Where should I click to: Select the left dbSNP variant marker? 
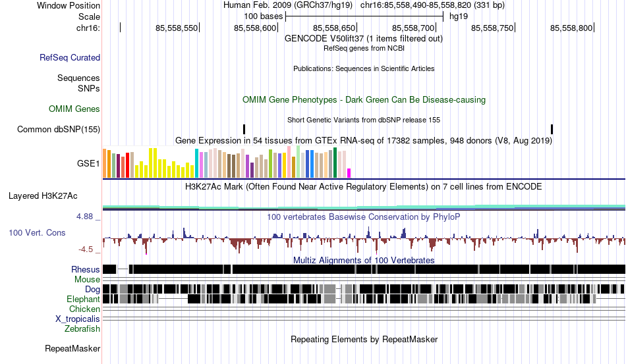pos(244,129)
